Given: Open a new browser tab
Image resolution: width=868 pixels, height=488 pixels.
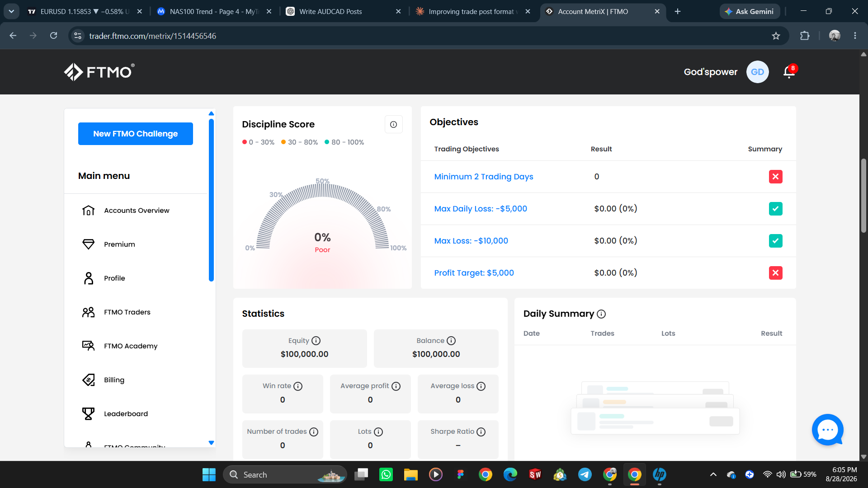Looking at the screenshot, I should click(x=677, y=11).
